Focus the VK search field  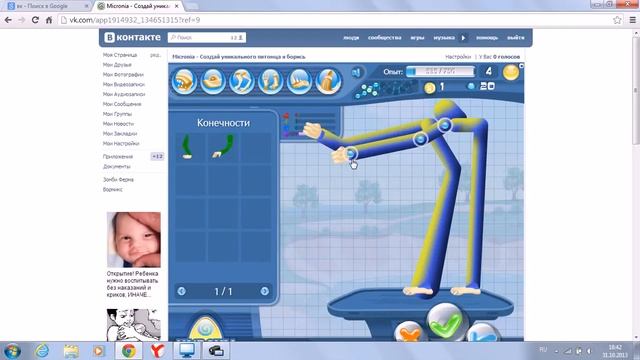point(207,38)
